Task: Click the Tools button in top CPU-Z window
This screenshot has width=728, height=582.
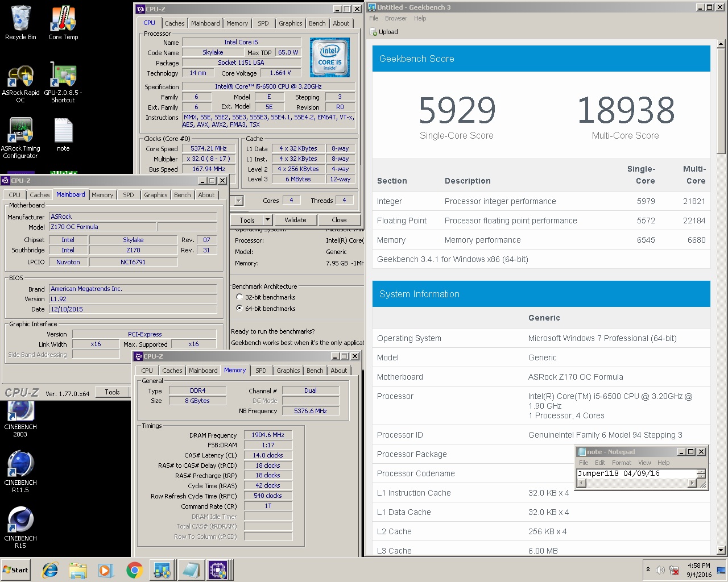Action: (x=247, y=220)
